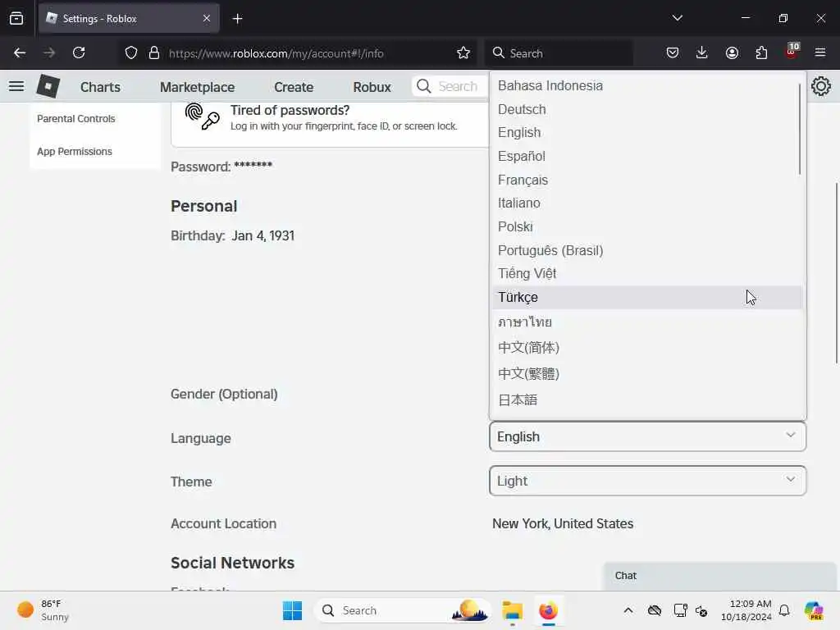Select Français language option
840x630 pixels.
coord(646,180)
